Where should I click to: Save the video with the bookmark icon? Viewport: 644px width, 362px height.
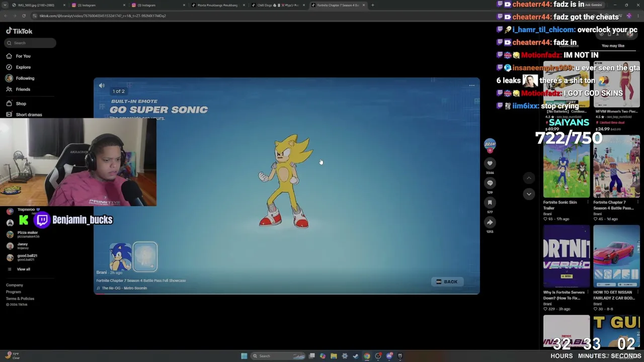tap(490, 203)
